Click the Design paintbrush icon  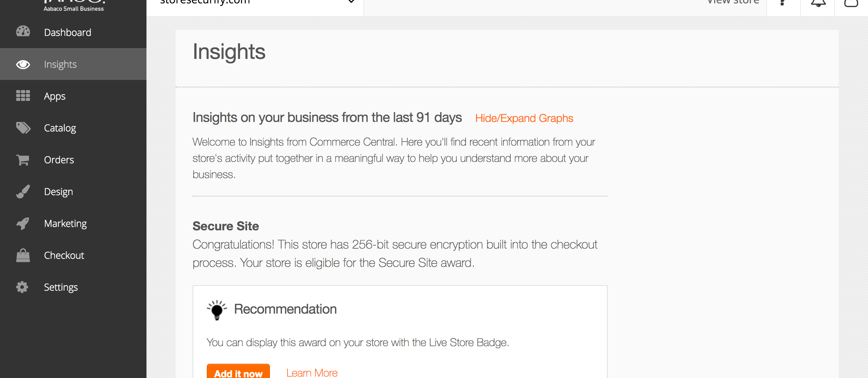23,191
